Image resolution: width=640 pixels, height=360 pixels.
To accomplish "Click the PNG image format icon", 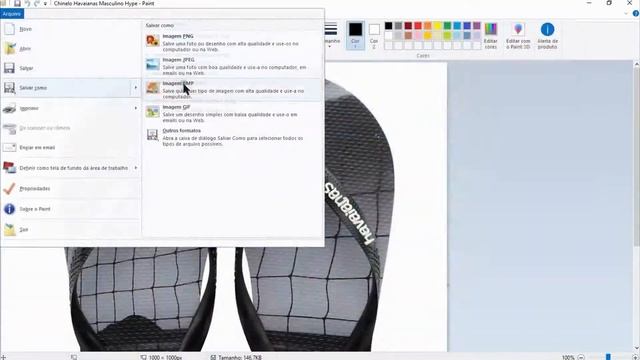I will tap(153, 40).
